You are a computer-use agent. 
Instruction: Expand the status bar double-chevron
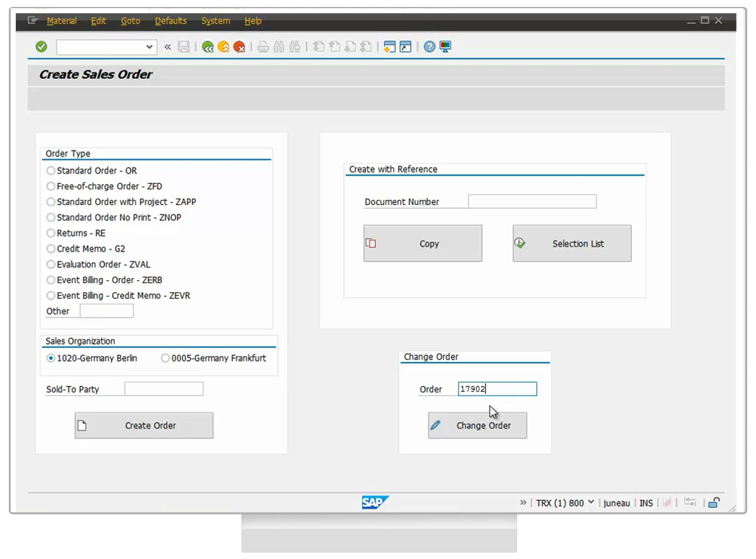click(x=523, y=502)
